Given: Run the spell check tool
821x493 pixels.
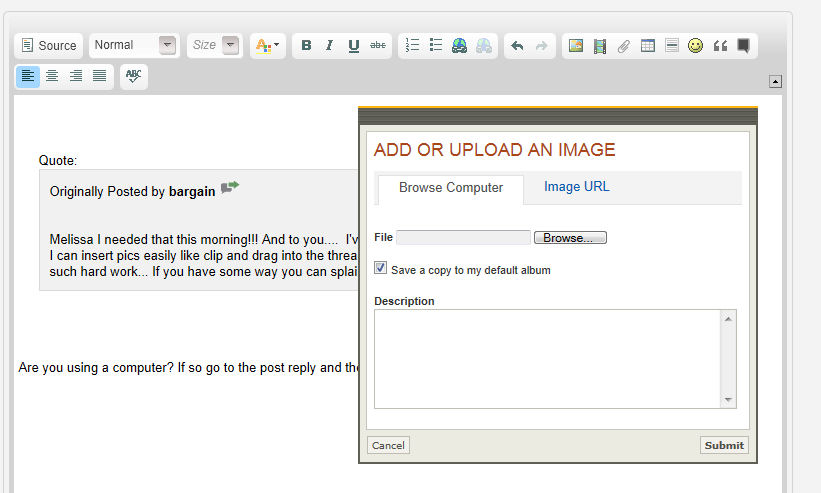Looking at the screenshot, I should pyautogui.click(x=134, y=76).
